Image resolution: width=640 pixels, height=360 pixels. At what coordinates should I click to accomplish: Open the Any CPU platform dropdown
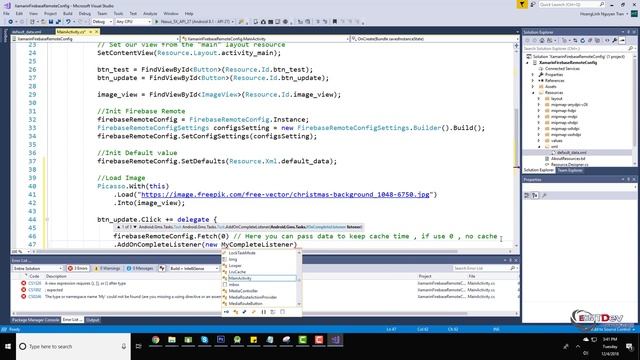click(x=133, y=22)
